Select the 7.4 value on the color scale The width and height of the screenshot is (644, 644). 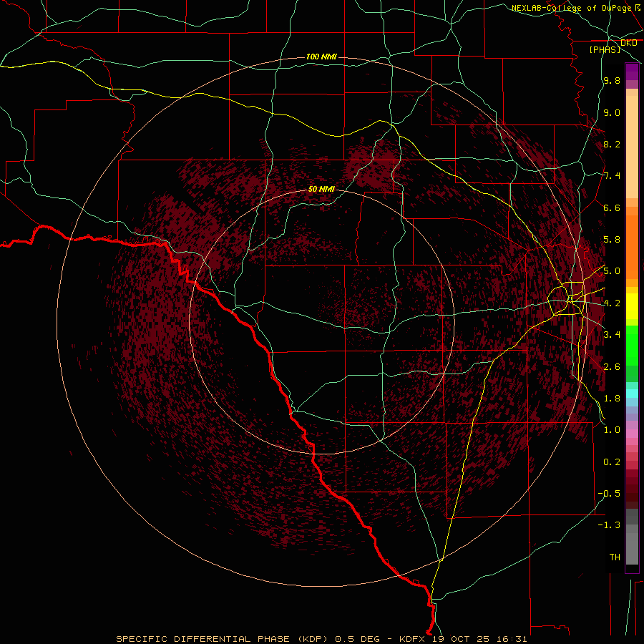pyautogui.click(x=612, y=176)
